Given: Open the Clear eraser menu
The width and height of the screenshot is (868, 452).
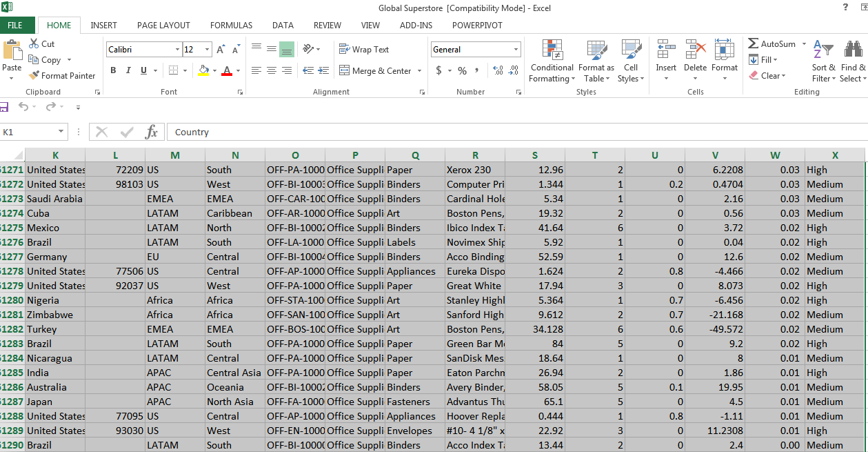Looking at the screenshot, I should [767, 76].
